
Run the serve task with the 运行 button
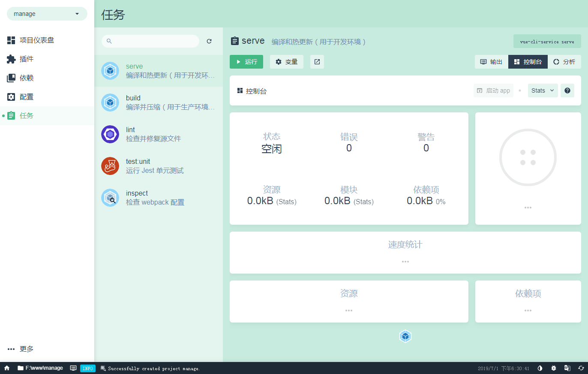pyautogui.click(x=246, y=61)
